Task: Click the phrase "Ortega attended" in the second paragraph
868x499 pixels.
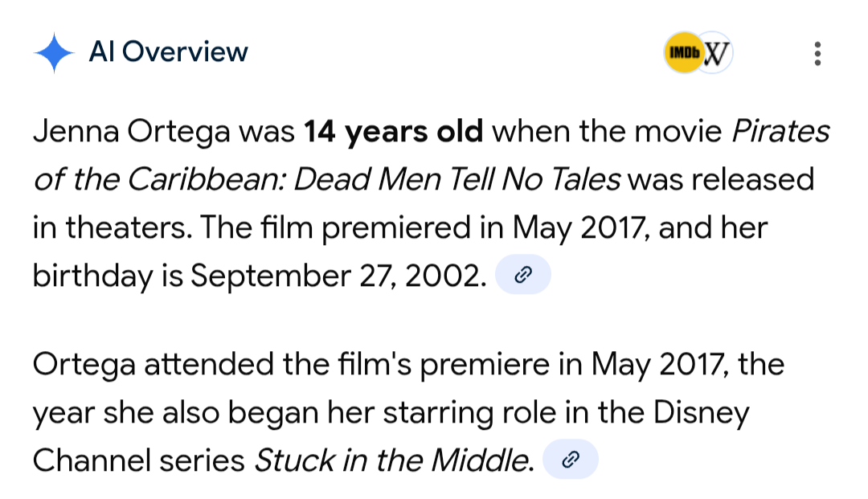Action: pos(154,366)
